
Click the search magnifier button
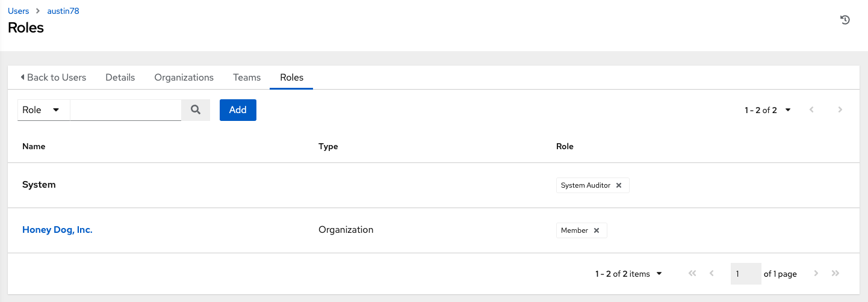tap(196, 110)
